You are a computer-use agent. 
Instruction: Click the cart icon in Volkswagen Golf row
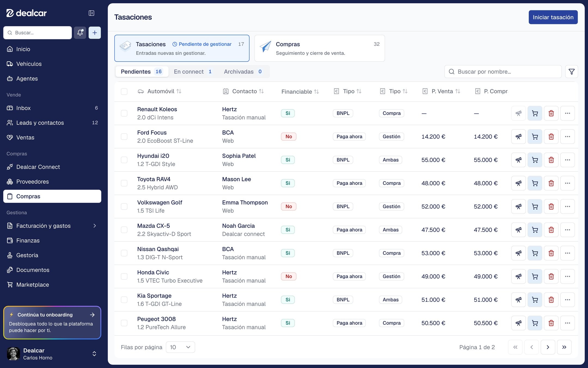[535, 207]
